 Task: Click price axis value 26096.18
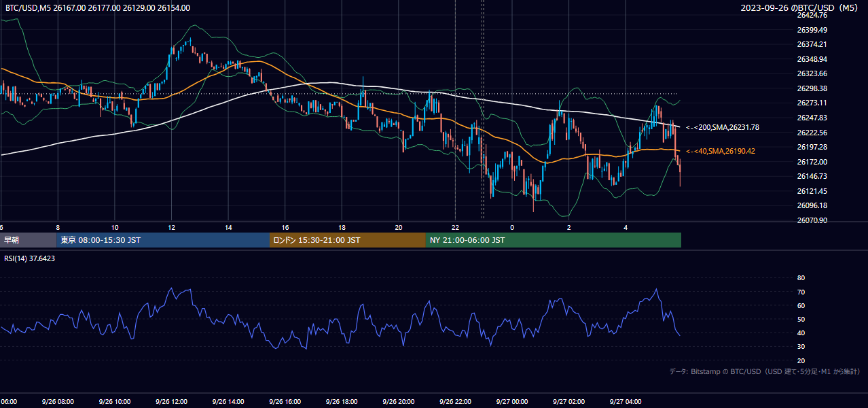pyautogui.click(x=812, y=205)
